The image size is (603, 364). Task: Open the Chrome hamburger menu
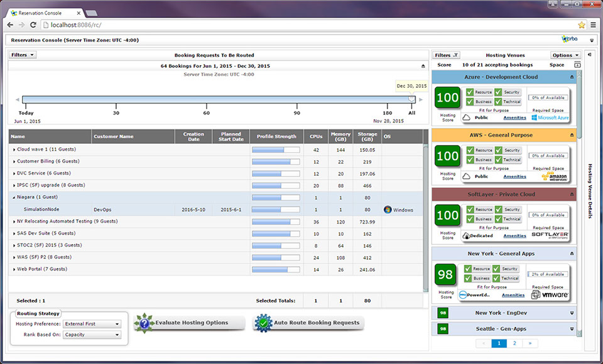tap(594, 24)
